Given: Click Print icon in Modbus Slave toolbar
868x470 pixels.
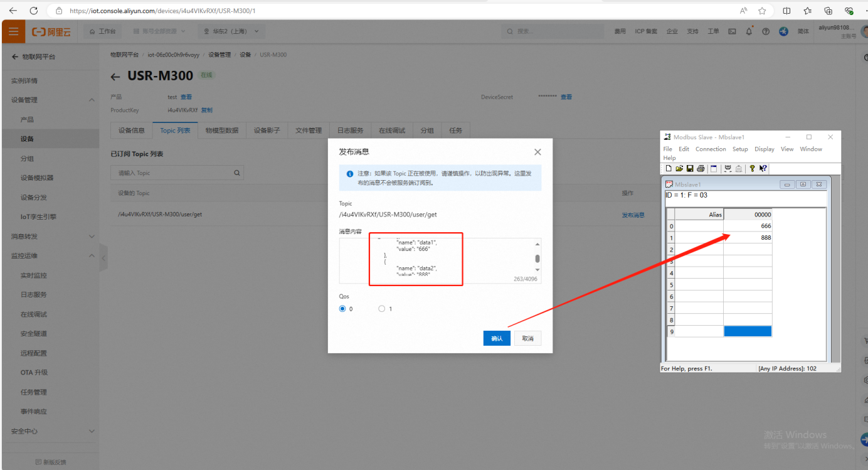Looking at the screenshot, I should click(701, 168).
